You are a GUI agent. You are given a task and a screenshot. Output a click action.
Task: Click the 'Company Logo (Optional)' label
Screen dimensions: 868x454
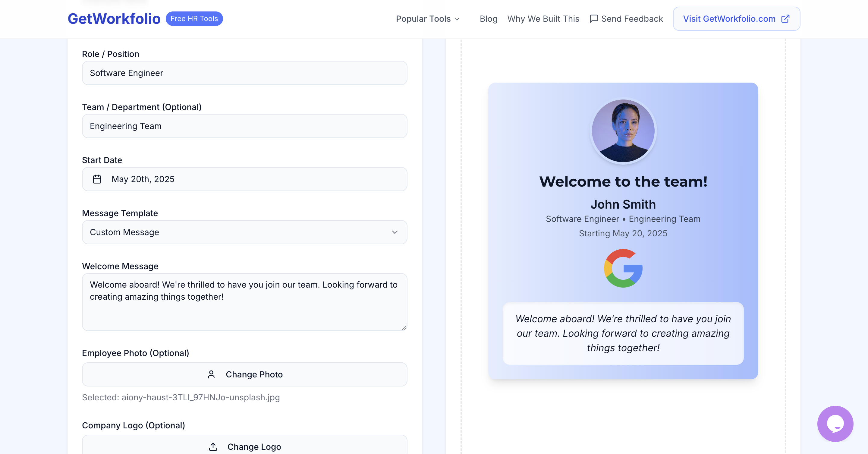tap(134, 425)
